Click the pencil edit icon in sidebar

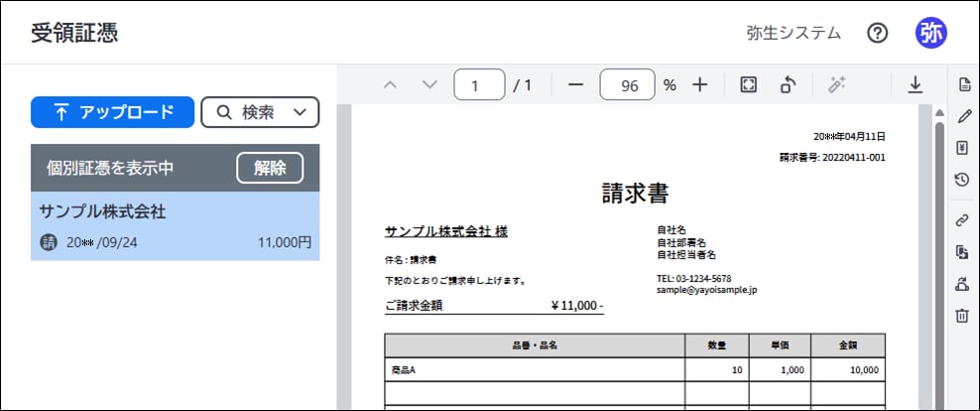pos(962,116)
